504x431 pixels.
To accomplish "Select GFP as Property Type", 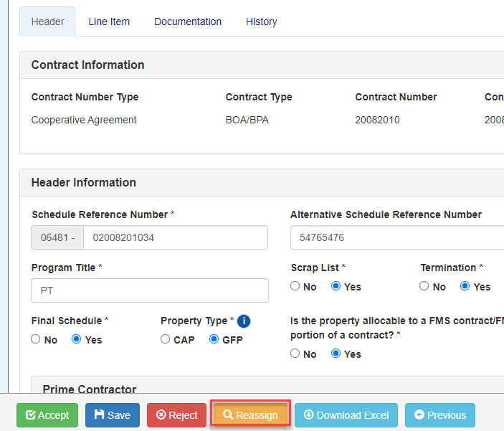I will [214, 340].
